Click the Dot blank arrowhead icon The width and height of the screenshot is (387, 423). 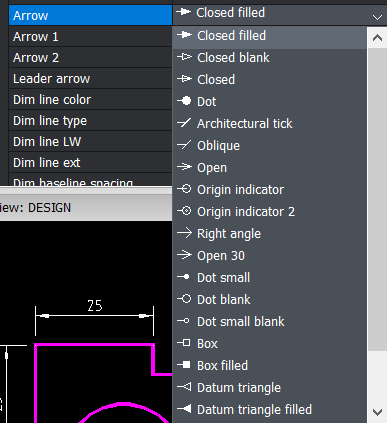click(x=184, y=299)
